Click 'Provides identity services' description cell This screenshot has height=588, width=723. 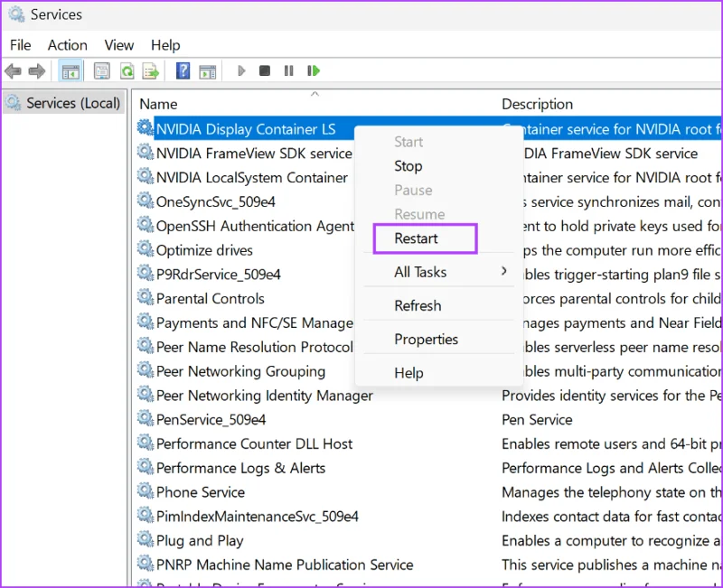(611, 396)
